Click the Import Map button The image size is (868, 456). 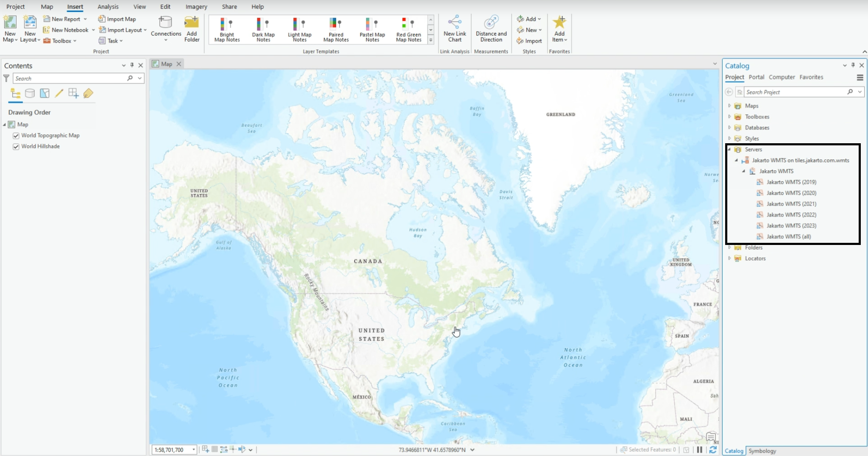coord(117,19)
